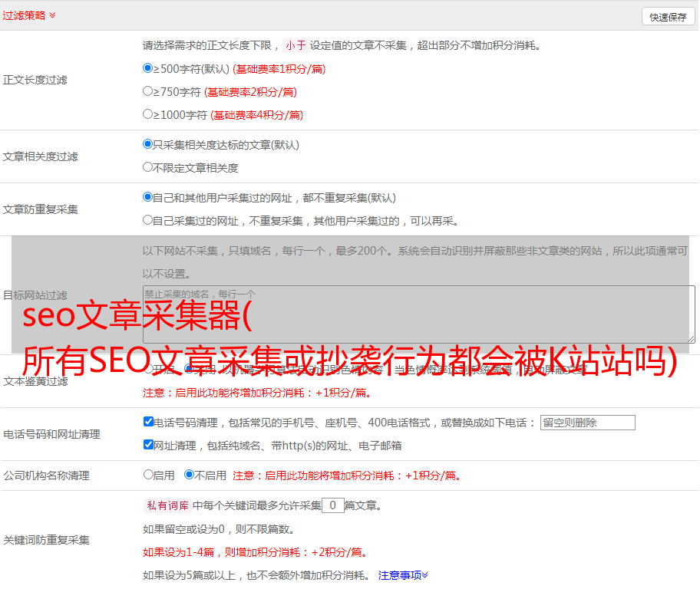Click the 私有词库 tag

(x=166, y=505)
